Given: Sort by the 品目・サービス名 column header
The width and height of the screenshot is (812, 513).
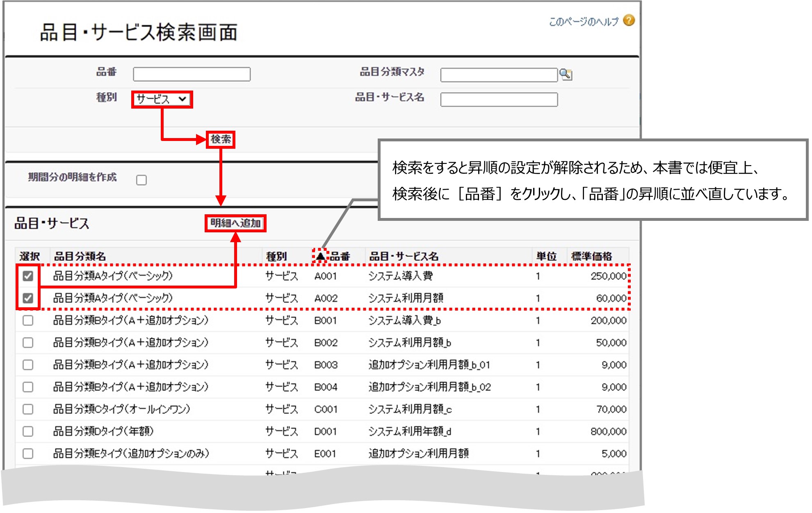Looking at the screenshot, I should click(404, 256).
